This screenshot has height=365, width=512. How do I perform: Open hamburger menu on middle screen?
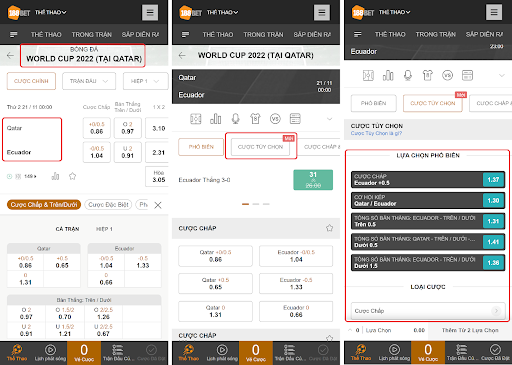322,13
